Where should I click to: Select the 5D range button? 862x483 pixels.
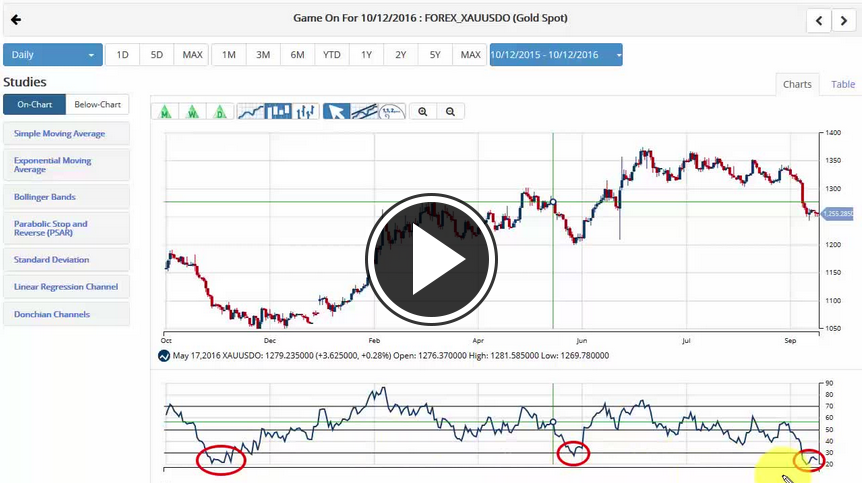point(157,55)
